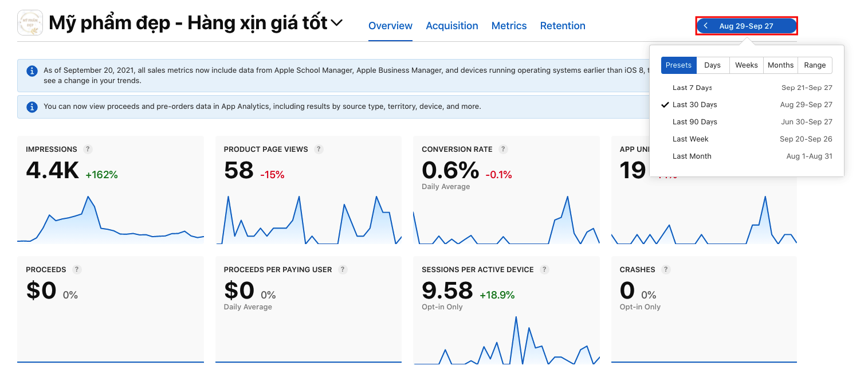Image resolution: width=868 pixels, height=377 pixels.
Task: Click the question mark beside Crashes
Action: 666,269
